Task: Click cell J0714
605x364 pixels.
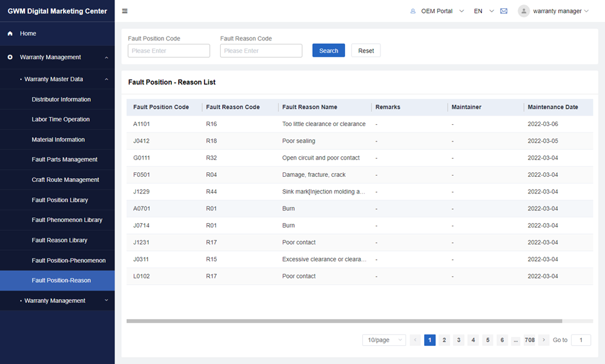Action: point(141,226)
